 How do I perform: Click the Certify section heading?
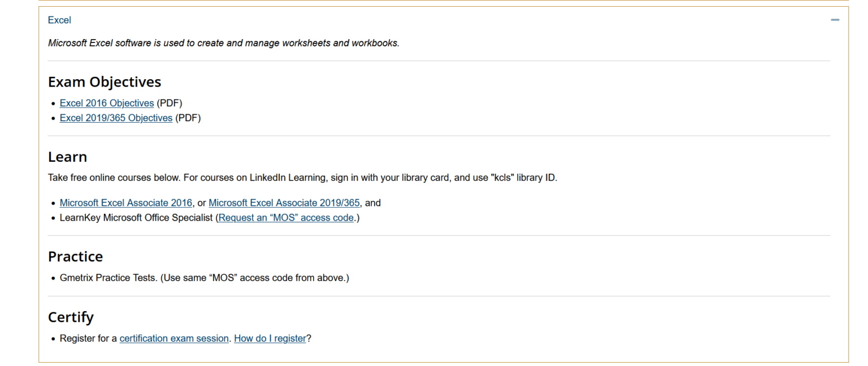[71, 317]
